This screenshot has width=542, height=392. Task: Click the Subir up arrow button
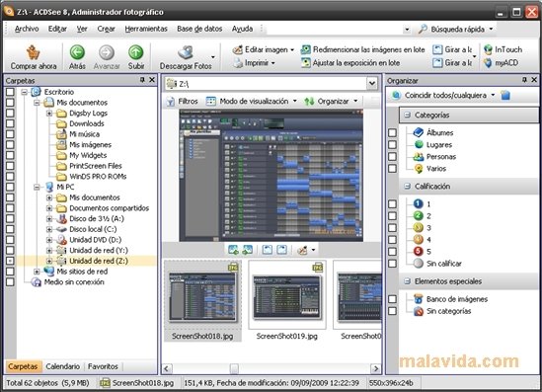click(x=136, y=52)
